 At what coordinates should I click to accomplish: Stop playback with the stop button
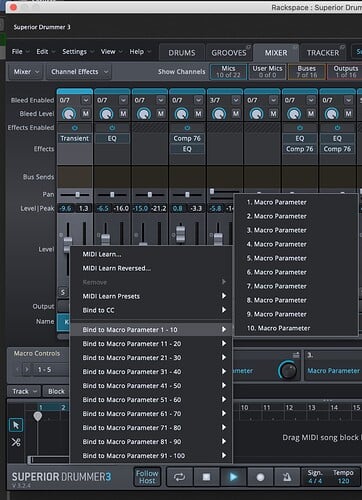coord(206,477)
